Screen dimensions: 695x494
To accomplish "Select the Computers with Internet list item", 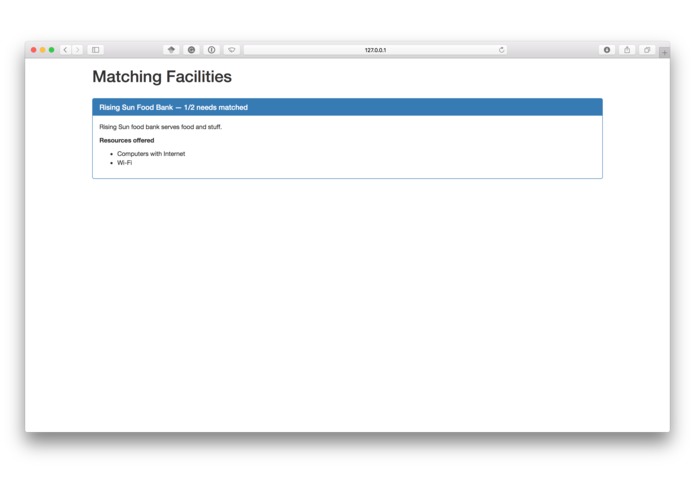I will pos(151,154).
